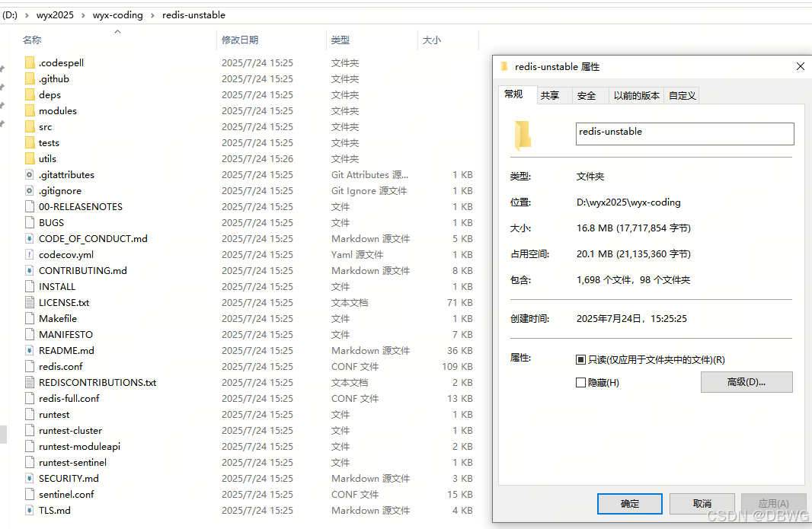Click the LICENSE.txt file icon
Screen dimensions: 812x529
(x=30, y=303)
